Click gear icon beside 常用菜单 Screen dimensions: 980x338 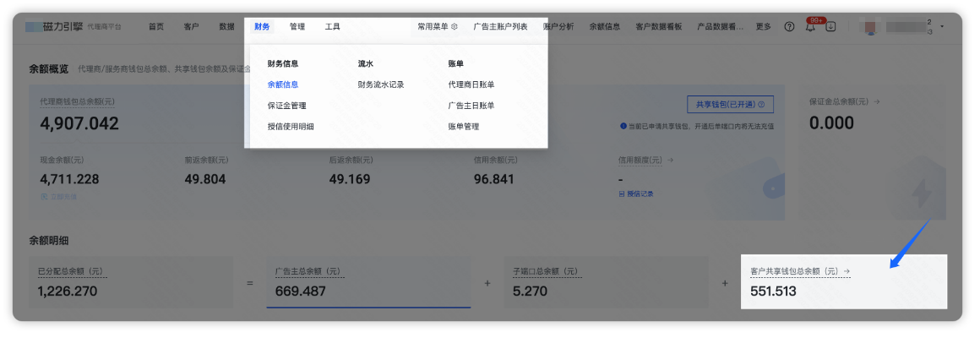(x=455, y=27)
